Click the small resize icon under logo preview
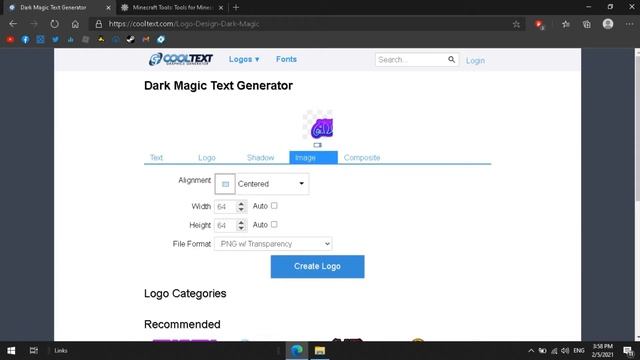Screen dimensions: 640x360 point(318,145)
